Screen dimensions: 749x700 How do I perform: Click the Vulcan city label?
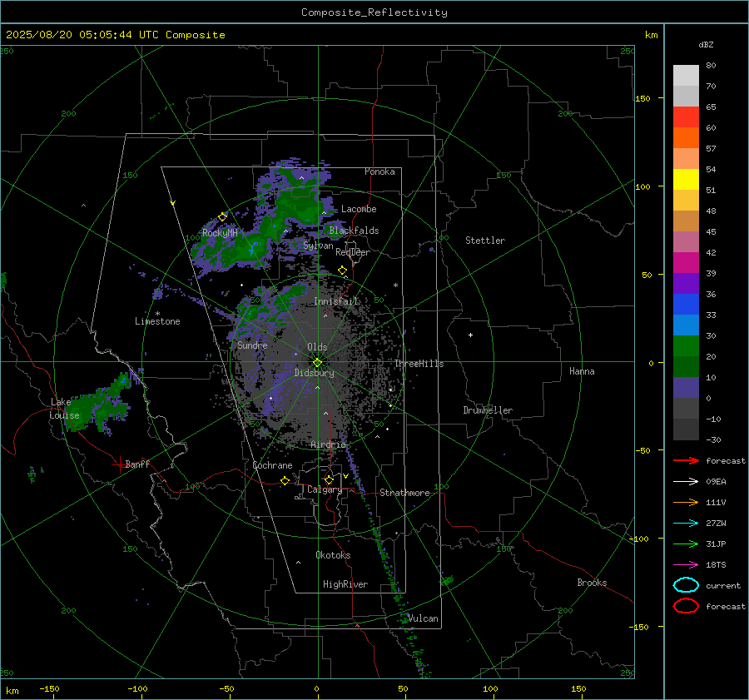coord(423,618)
